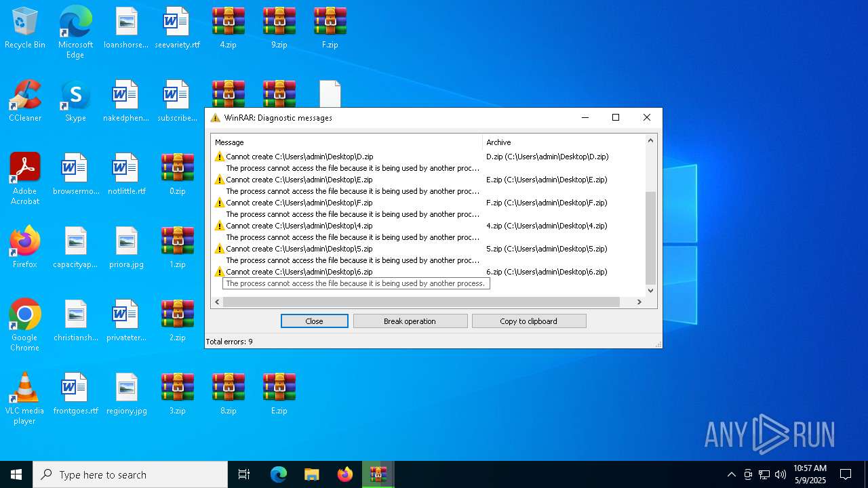Open the Windows Start menu
The width and height of the screenshot is (868, 488).
coord(16,474)
